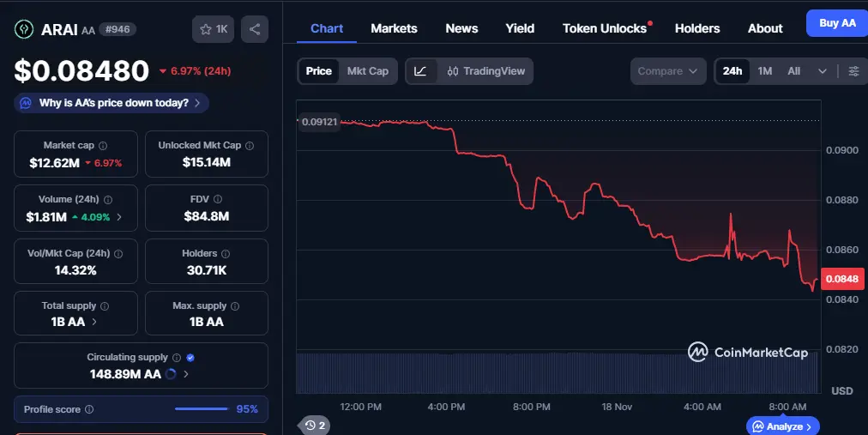Expand Circulating supply details chevron
Screen dimensions: 868x435
(186, 374)
